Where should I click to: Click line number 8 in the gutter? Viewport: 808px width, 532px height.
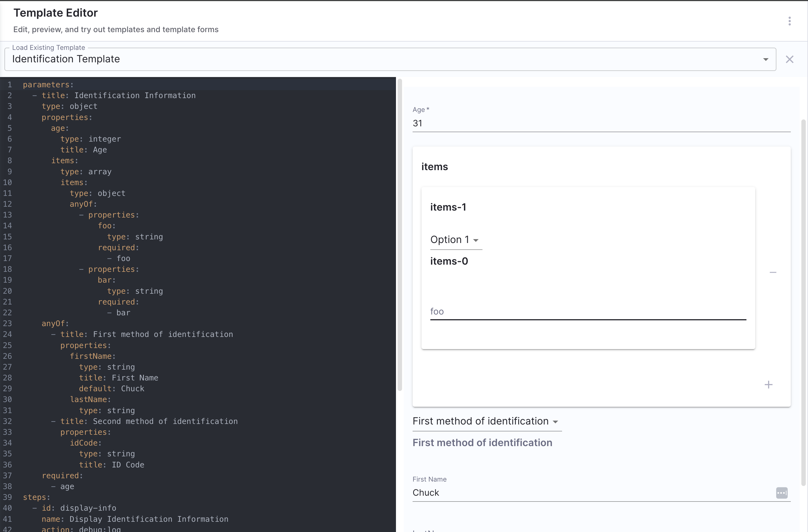9,160
